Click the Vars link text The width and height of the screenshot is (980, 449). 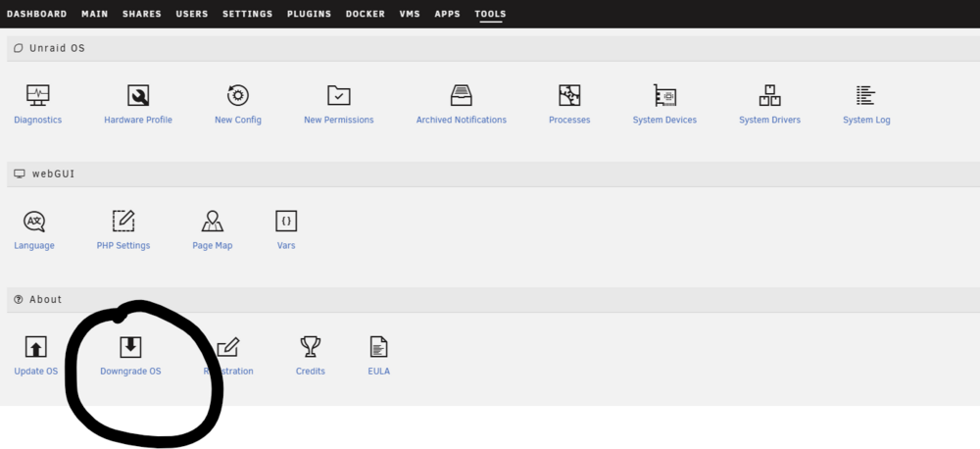(x=286, y=246)
